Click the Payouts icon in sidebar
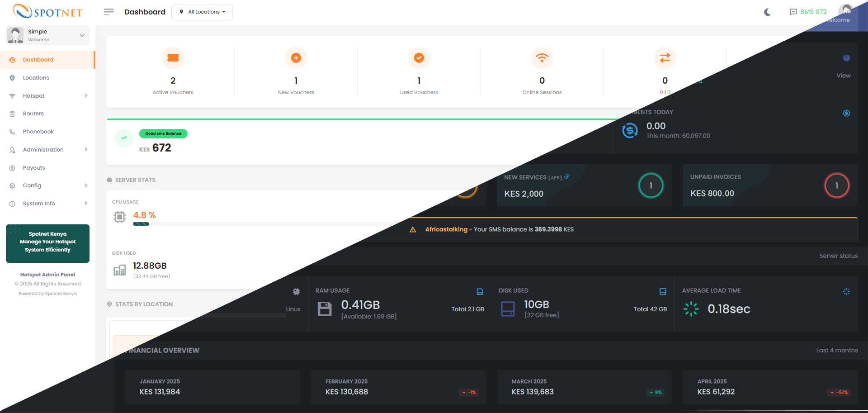This screenshot has width=868, height=413. coord(13,168)
